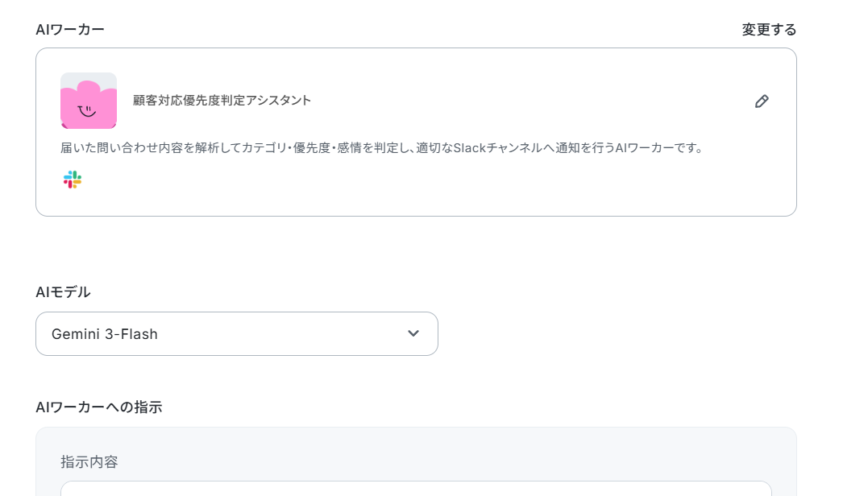Click the 変更する link
This screenshot has width=868, height=496.
[769, 29]
